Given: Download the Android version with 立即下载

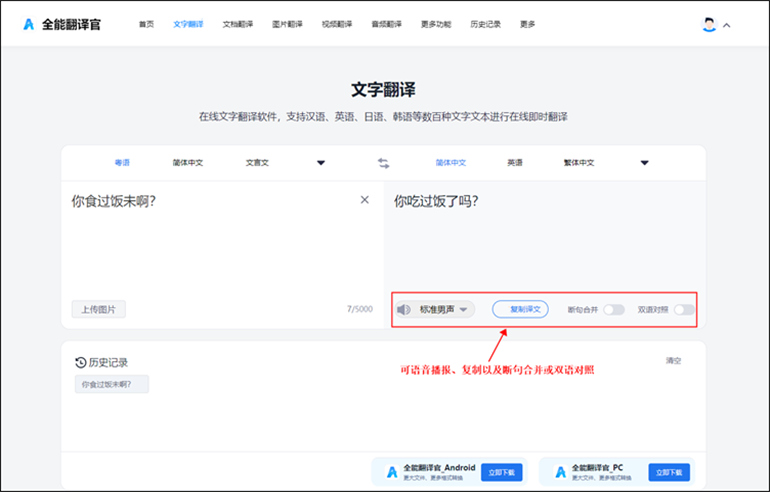Looking at the screenshot, I should click(x=501, y=471).
